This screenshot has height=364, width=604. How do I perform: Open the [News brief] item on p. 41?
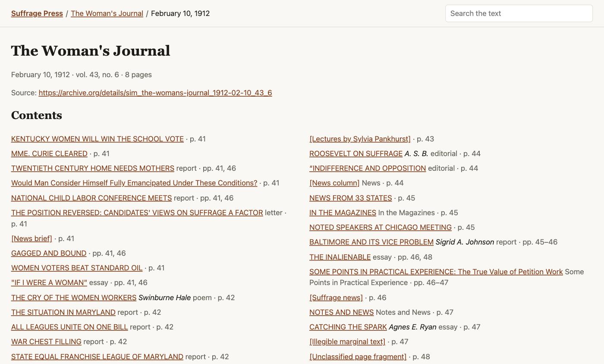31,238
